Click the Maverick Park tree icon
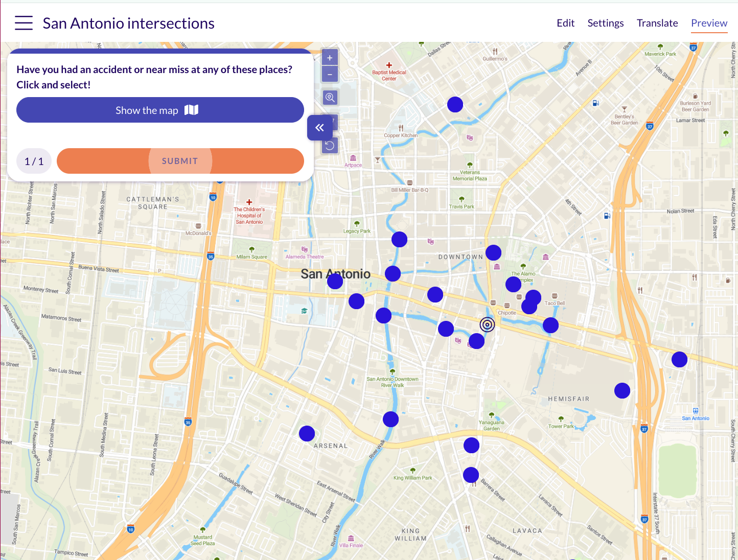Image resolution: width=738 pixels, height=560 pixels. (660, 47)
